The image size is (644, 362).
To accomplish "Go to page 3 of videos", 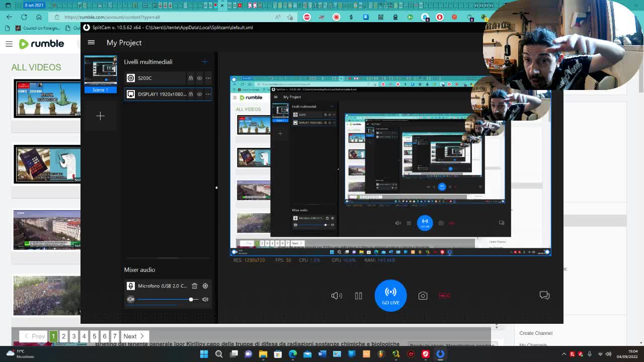I will tap(74, 336).
